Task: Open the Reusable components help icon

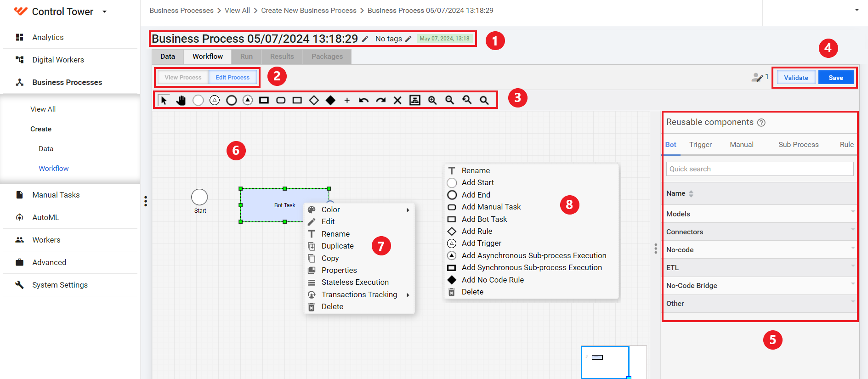Action: pyautogui.click(x=761, y=123)
